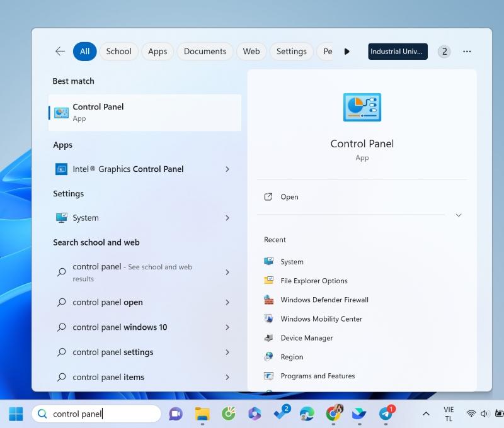Viewport: 504px width, 428px height.
Task: Click the back arrow in search panel
Action: (60, 52)
